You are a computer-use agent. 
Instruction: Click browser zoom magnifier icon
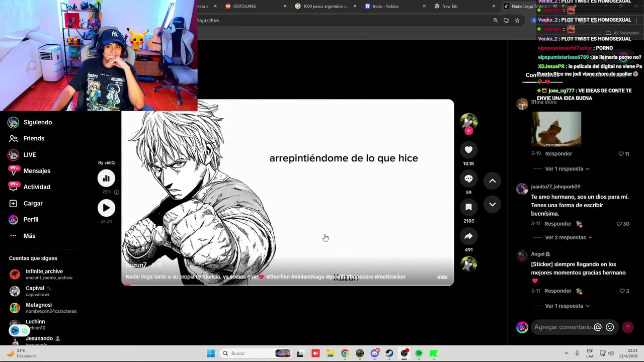(x=496, y=21)
